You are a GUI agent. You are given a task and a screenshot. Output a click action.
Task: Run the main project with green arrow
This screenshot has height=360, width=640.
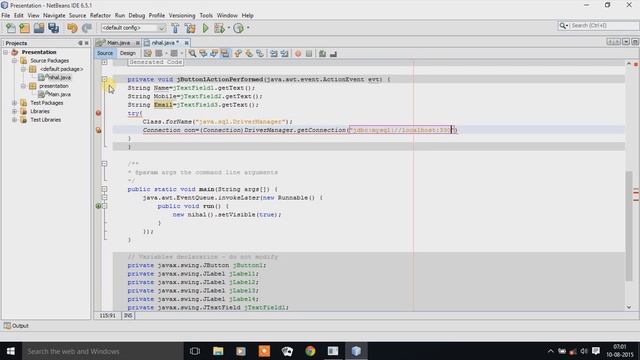(205, 28)
